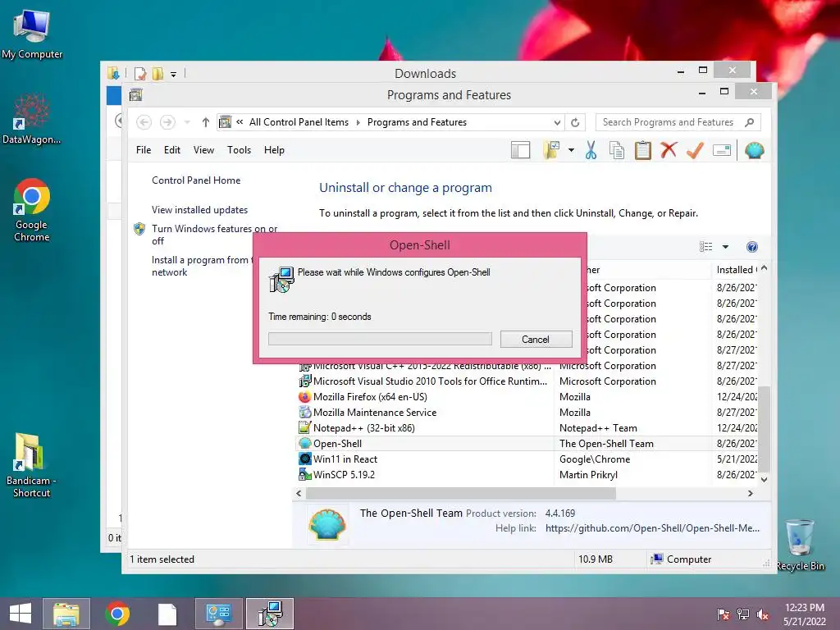Click the Cut scissors toolbar icon
840x630 pixels.
pyautogui.click(x=591, y=151)
